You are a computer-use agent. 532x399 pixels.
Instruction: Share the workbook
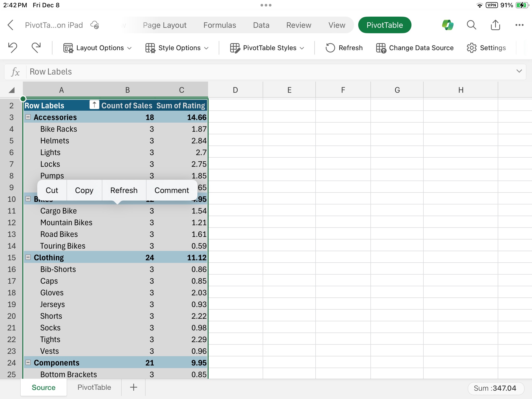pos(495,25)
